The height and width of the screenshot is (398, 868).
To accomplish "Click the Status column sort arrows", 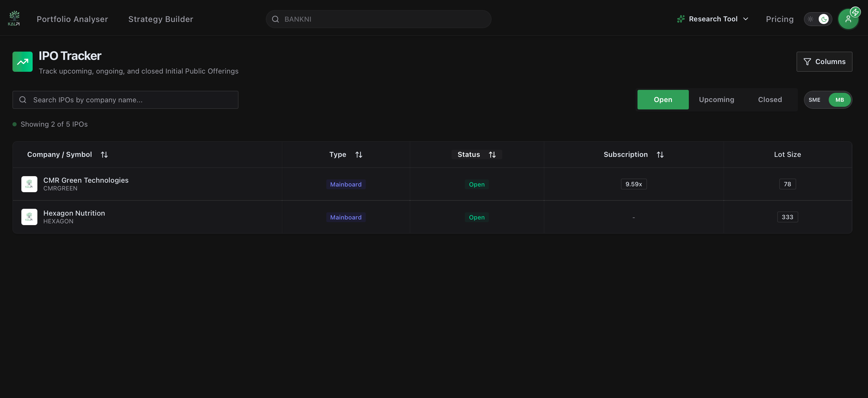I will click(492, 155).
